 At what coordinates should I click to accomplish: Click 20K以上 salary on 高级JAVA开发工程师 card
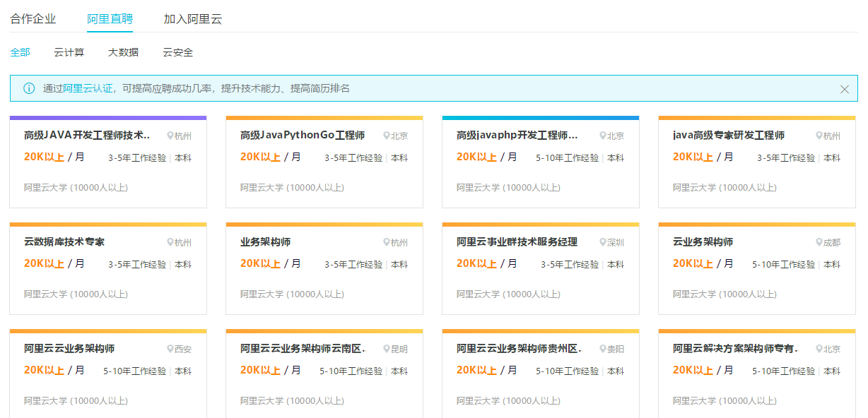[x=44, y=157]
